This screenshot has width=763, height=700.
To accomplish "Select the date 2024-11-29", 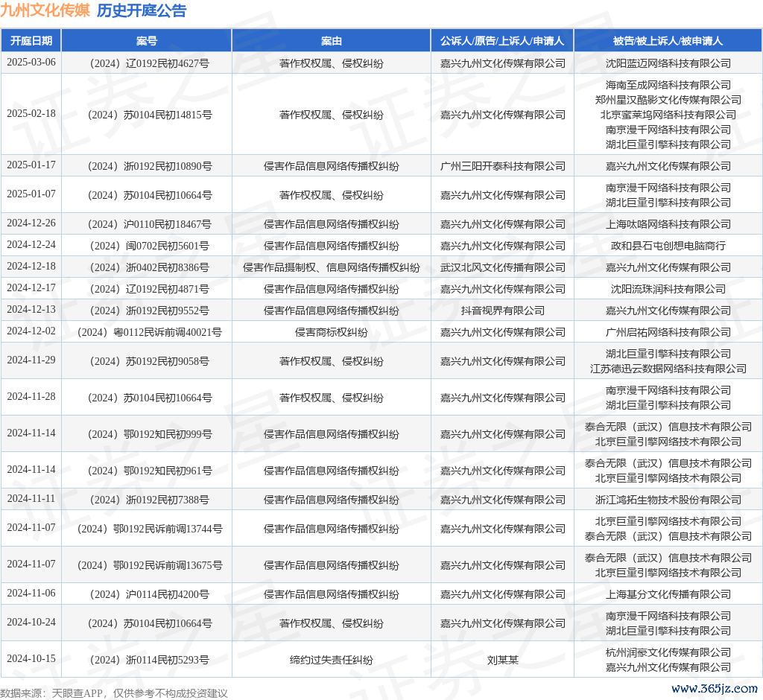I will pyautogui.click(x=31, y=360).
